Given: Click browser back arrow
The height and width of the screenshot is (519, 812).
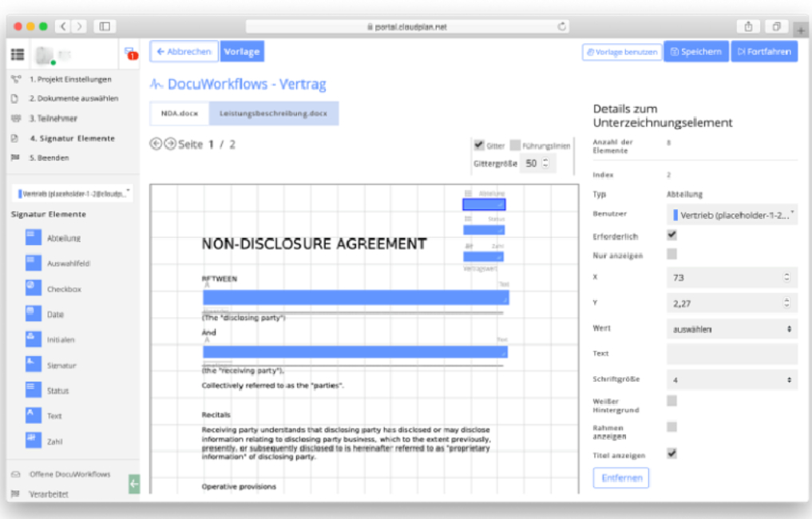Looking at the screenshot, I should pos(63,26).
